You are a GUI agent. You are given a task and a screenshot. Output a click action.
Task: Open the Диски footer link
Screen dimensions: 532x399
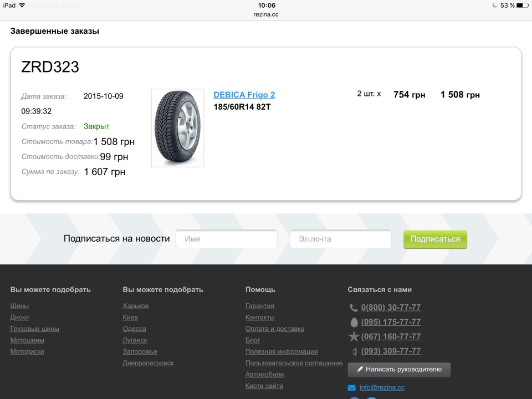pos(19,317)
